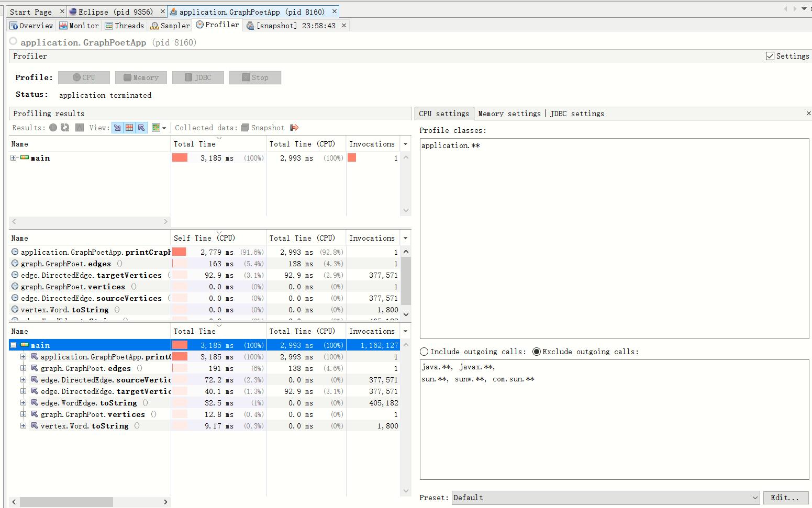
Task: Open the Preset combo box showing Default
Action: [x=606, y=498]
